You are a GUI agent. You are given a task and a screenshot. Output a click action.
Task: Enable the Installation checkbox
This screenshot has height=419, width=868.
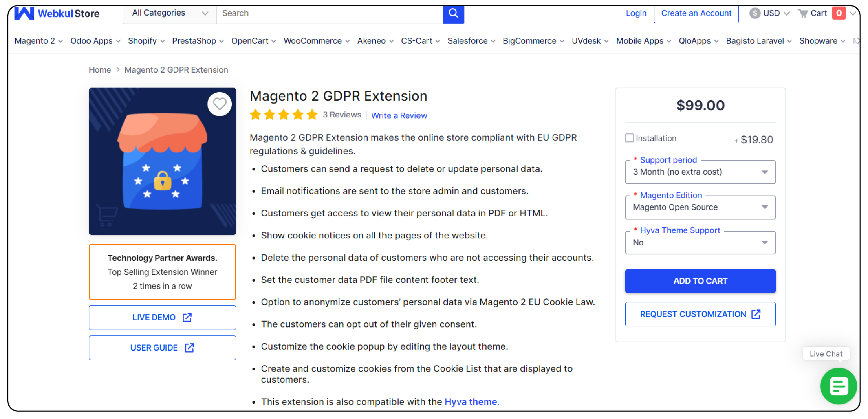pos(629,138)
